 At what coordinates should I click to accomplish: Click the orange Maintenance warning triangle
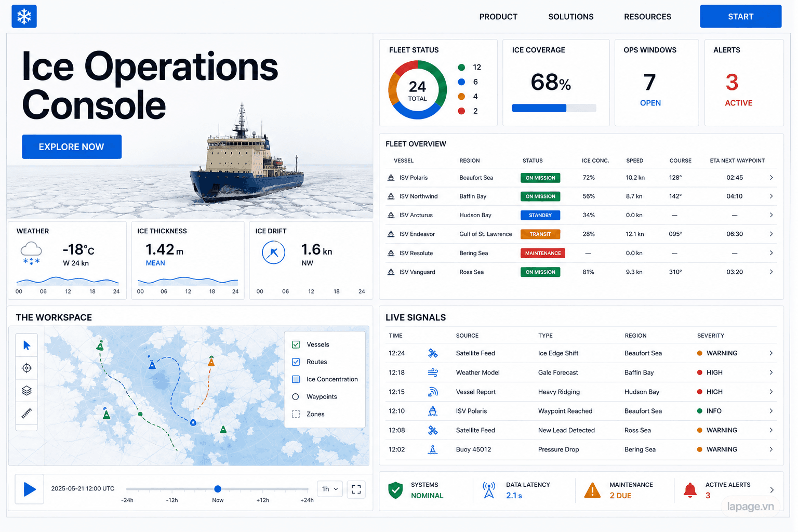click(x=592, y=490)
